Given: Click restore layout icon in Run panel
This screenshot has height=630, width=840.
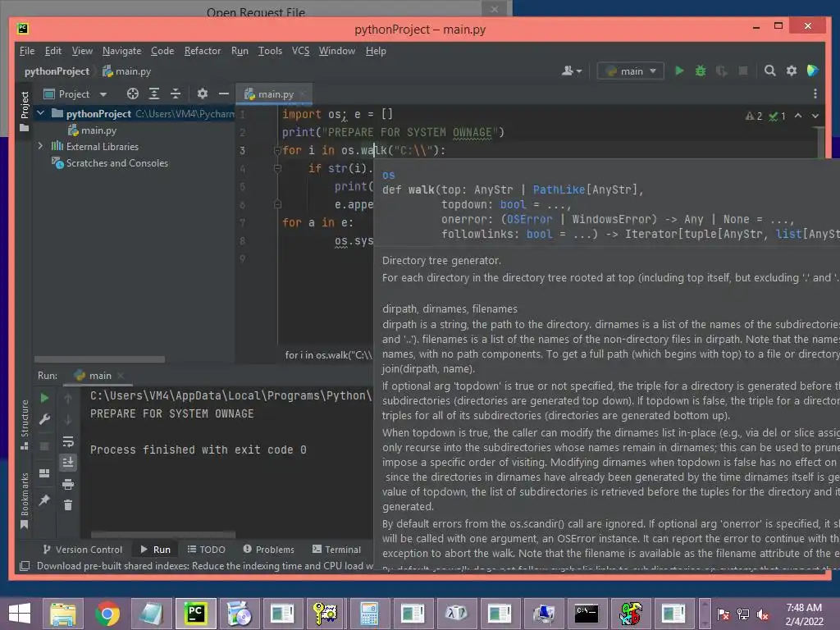Looking at the screenshot, I should coord(44,473).
